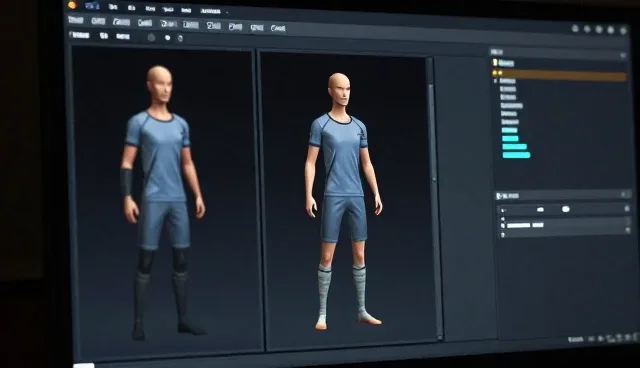This screenshot has width=640, height=368.
Task: Select the longest cyan-highlighted tree row
Action: (x=516, y=155)
